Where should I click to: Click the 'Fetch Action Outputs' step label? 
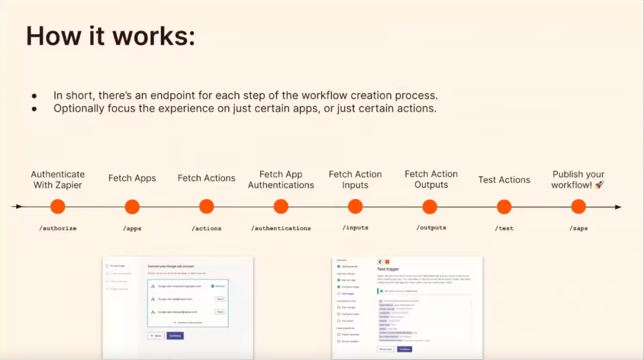pyautogui.click(x=431, y=179)
